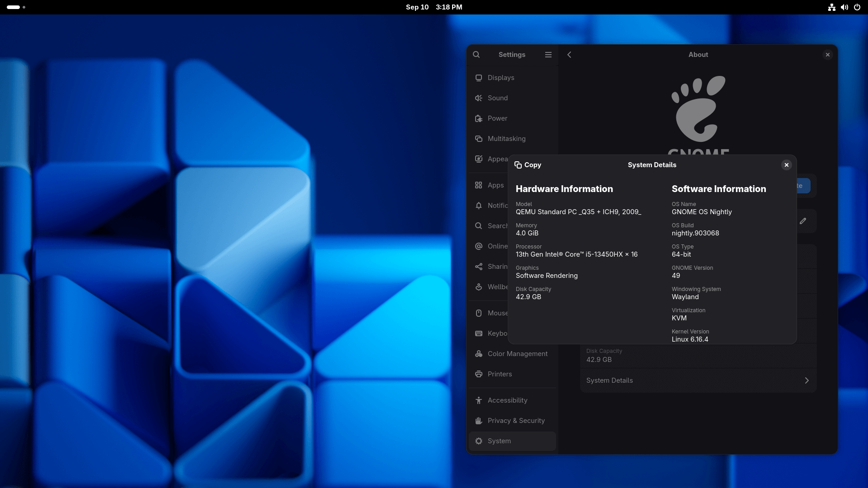Open Displays settings
The width and height of the screenshot is (868, 488).
tap(501, 78)
